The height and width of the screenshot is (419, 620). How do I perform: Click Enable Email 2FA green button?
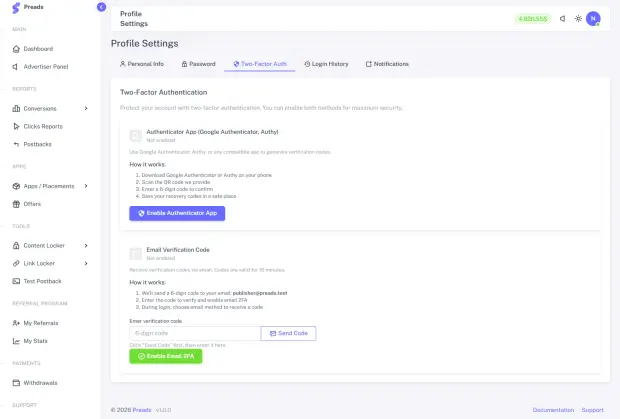[x=166, y=356]
